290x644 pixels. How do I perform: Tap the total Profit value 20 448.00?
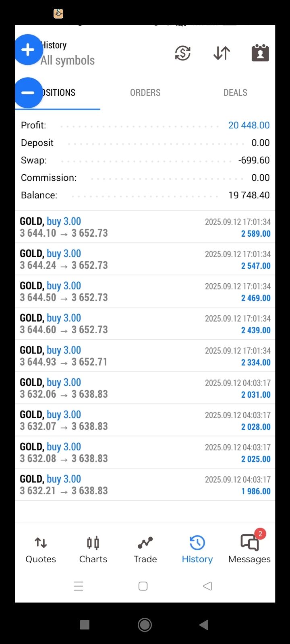point(249,125)
